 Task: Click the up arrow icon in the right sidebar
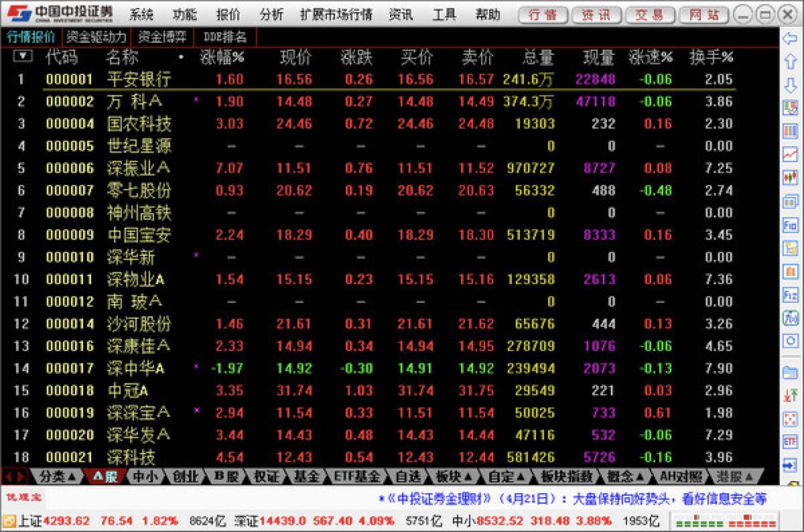(791, 62)
